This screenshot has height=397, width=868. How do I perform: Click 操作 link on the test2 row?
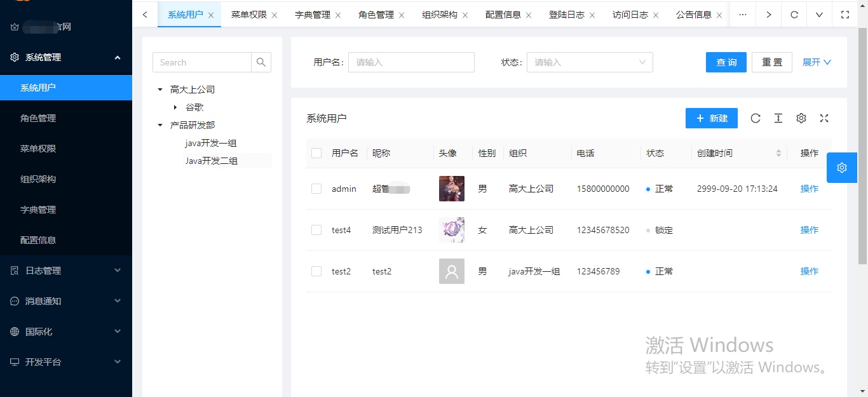(x=809, y=271)
